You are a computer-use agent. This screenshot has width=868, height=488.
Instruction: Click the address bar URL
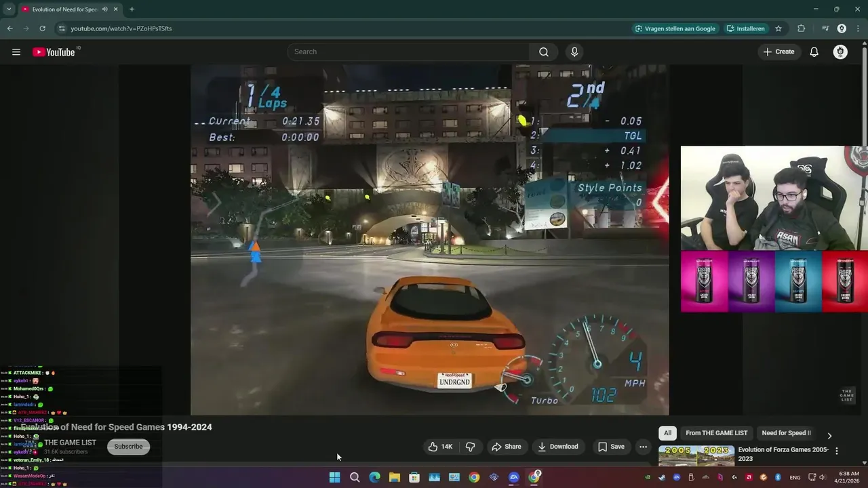coord(121,28)
